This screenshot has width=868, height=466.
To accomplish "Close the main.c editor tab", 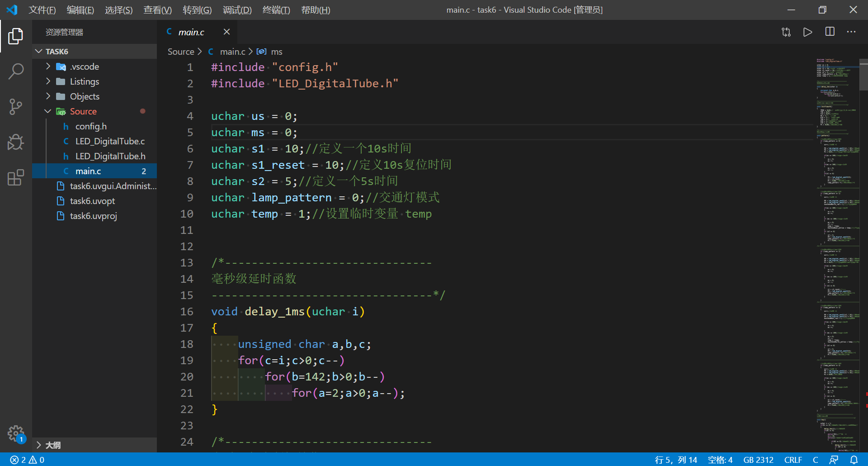I will coord(227,32).
